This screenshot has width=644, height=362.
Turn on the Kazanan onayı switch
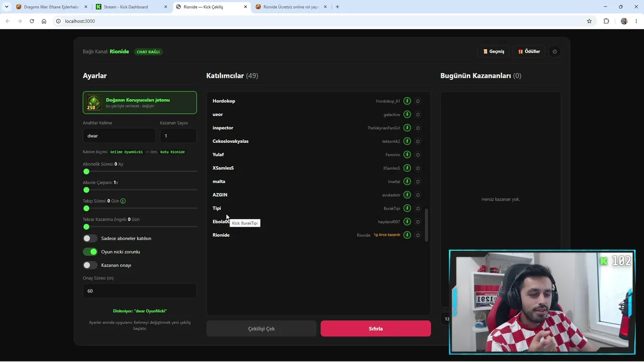tap(90, 265)
